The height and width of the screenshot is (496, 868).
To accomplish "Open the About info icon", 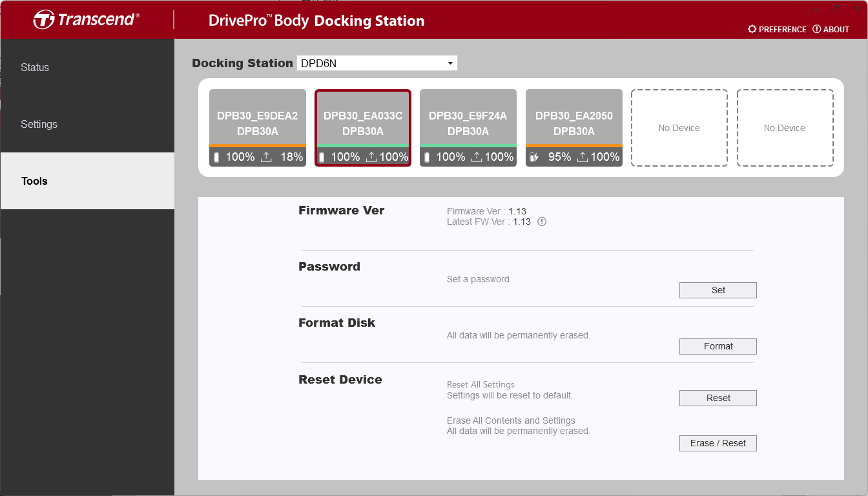I will point(816,29).
